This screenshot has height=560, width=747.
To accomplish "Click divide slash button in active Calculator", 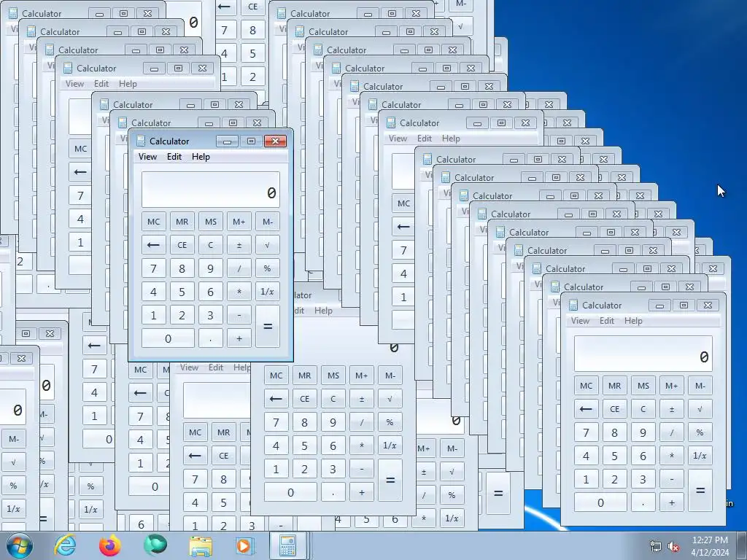I will (239, 268).
